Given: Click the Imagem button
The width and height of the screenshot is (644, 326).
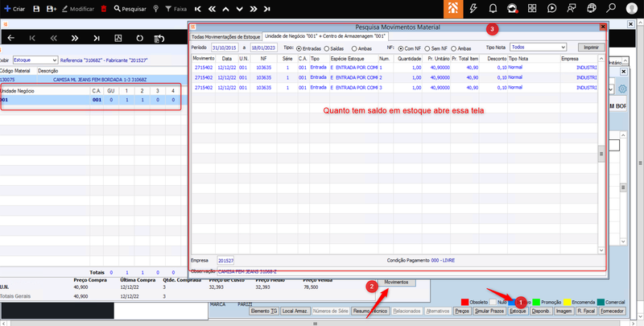Looking at the screenshot, I should pyautogui.click(x=564, y=312).
